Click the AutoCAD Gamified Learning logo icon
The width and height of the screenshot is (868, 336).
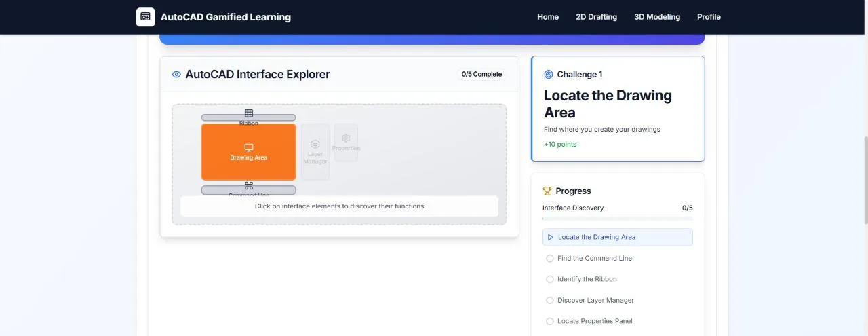pos(146,17)
